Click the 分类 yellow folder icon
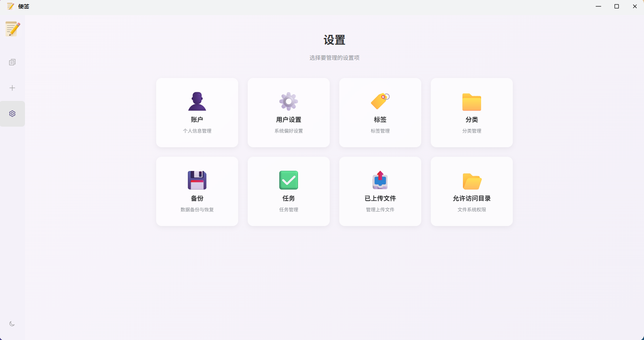The height and width of the screenshot is (340, 644). coord(472,102)
